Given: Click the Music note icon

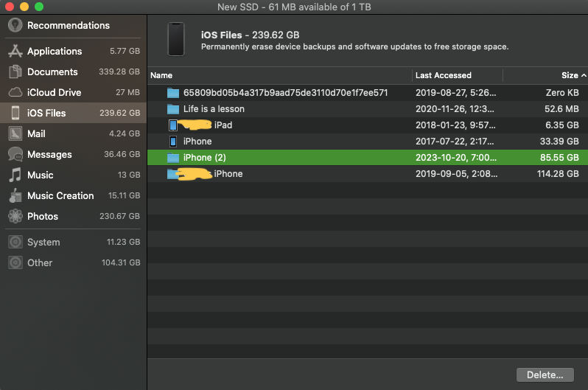Looking at the screenshot, I should pyautogui.click(x=15, y=175).
